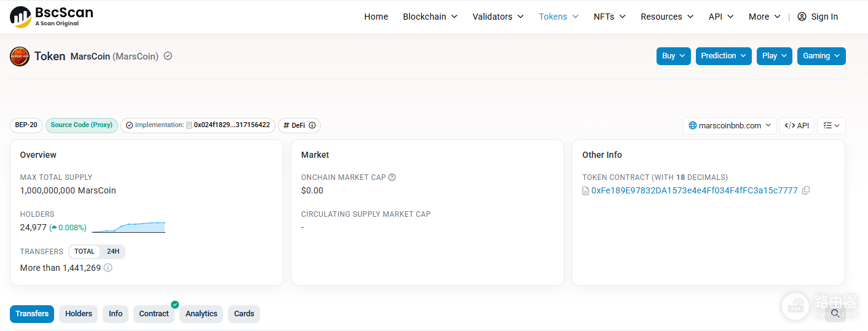This screenshot has height=331, width=868.
Task: Click the </> API button
Action: coord(797,125)
